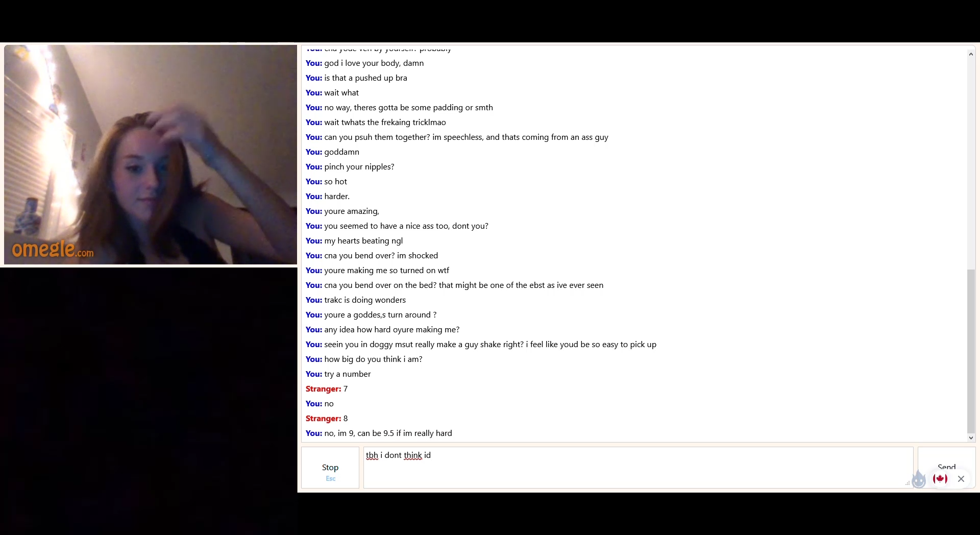Click the "Stranger: 8" chat message

327,419
